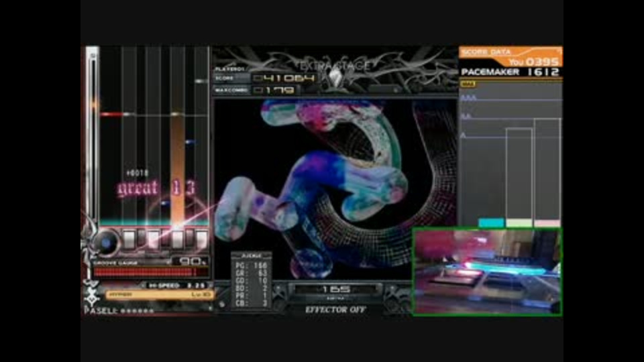Image resolution: width=644 pixels, height=362 pixels.
Task: Click the GR 63 judge row
Action: tap(252, 274)
